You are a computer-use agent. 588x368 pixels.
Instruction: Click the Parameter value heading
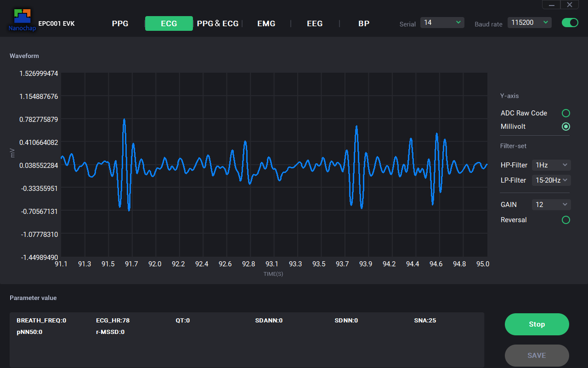pyautogui.click(x=33, y=298)
